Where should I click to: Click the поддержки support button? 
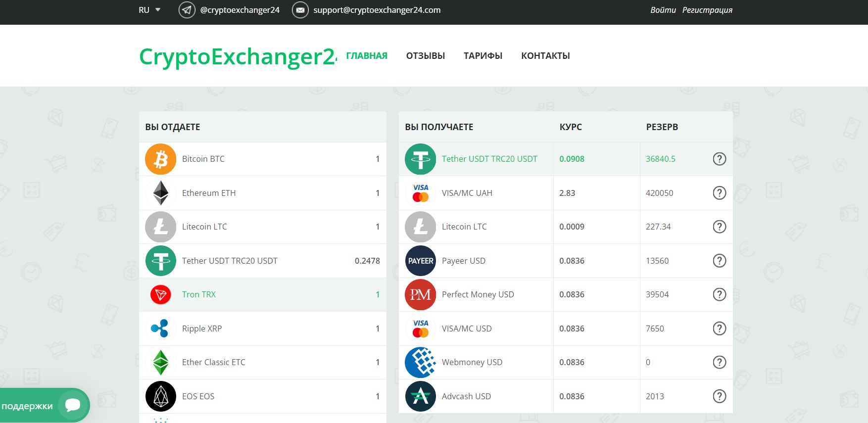pyautogui.click(x=45, y=406)
